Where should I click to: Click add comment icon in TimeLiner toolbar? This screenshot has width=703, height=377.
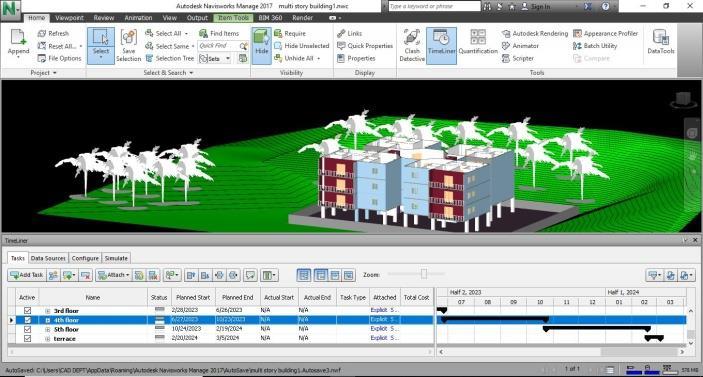click(x=250, y=275)
